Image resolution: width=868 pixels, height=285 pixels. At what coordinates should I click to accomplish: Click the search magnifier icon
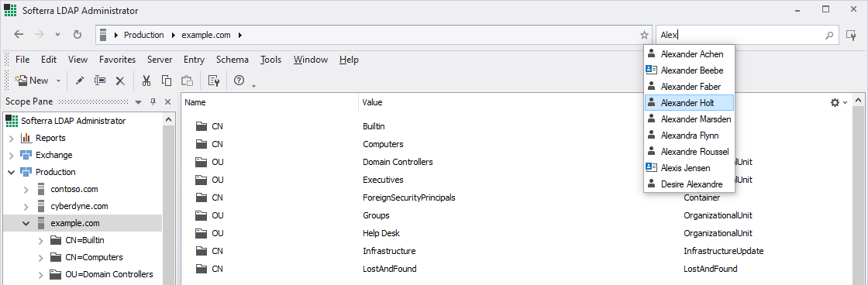tap(828, 35)
